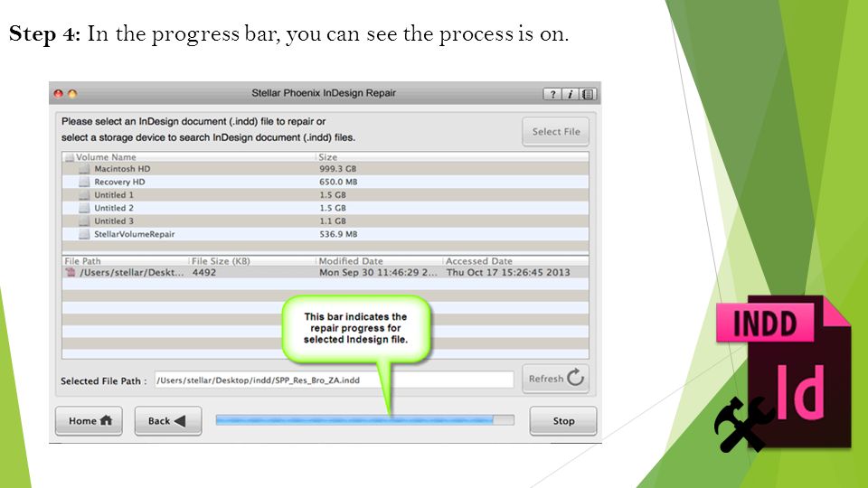
Task: Click the repair progress bar
Action: 364,420
